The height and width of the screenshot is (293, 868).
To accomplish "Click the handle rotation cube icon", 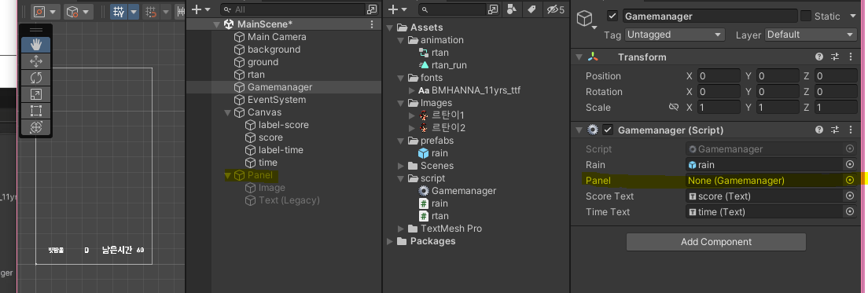I will tap(72, 11).
